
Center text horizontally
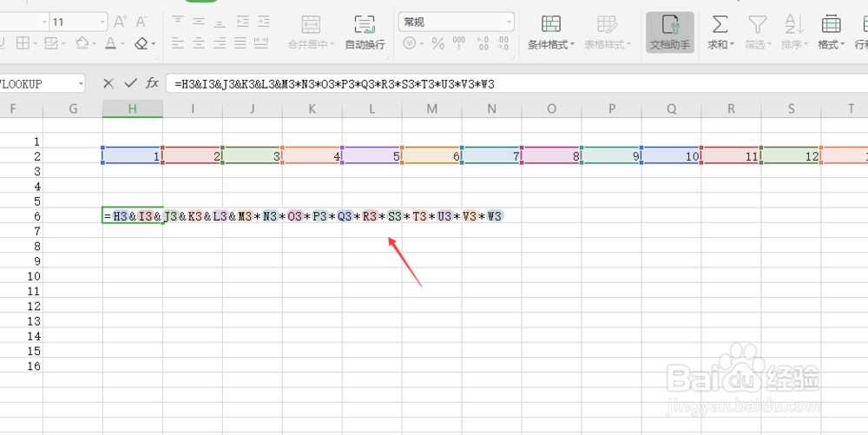tap(199, 43)
